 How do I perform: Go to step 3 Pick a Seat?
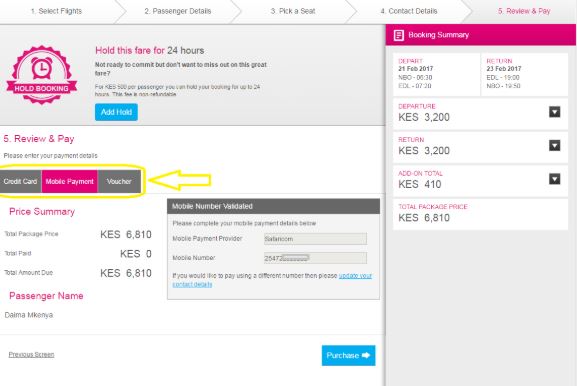pyautogui.click(x=293, y=11)
